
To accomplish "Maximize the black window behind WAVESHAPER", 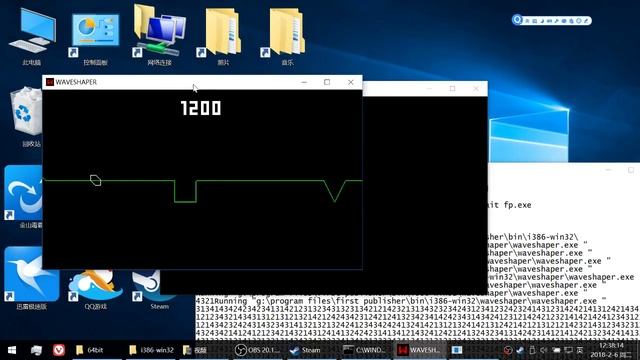I will pyautogui.click(x=452, y=89).
